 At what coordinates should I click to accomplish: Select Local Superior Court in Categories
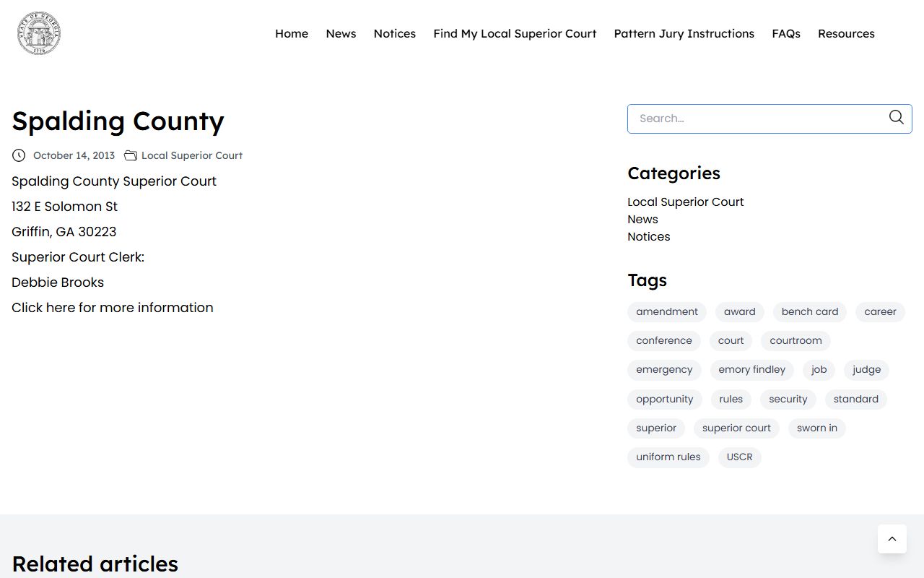[x=686, y=202]
